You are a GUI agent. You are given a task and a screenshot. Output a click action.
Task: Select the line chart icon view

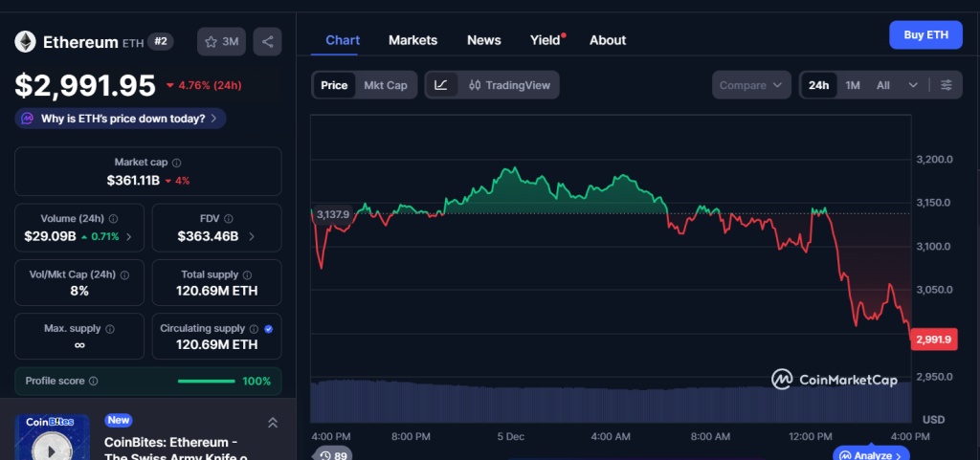441,85
